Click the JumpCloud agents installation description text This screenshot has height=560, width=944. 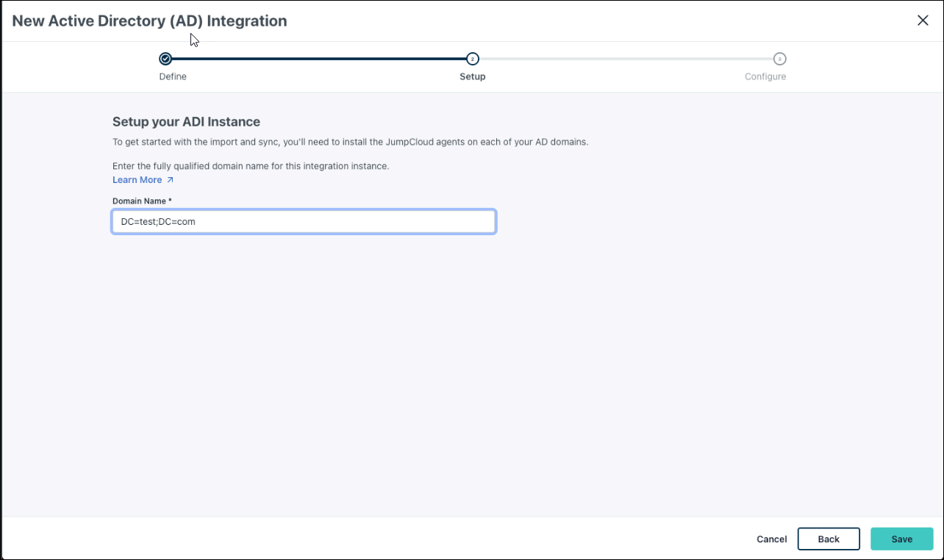pos(350,142)
